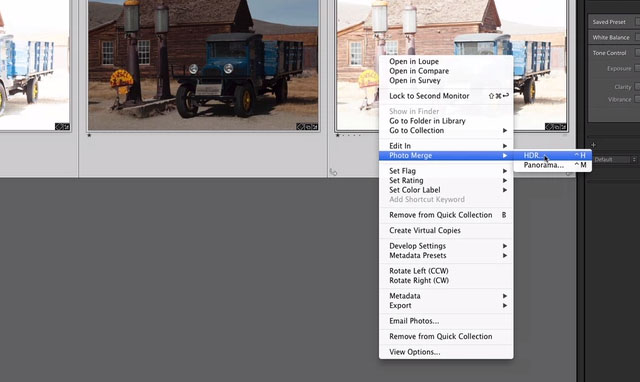
Task: Expand the Set Flag submenu
Action: [446, 171]
